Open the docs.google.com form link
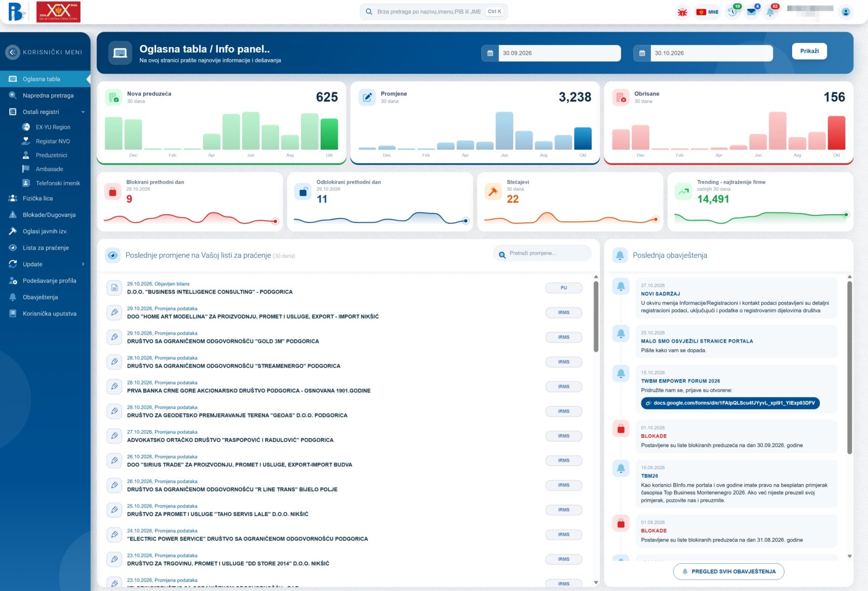Image resolution: width=868 pixels, height=591 pixels. coord(730,403)
